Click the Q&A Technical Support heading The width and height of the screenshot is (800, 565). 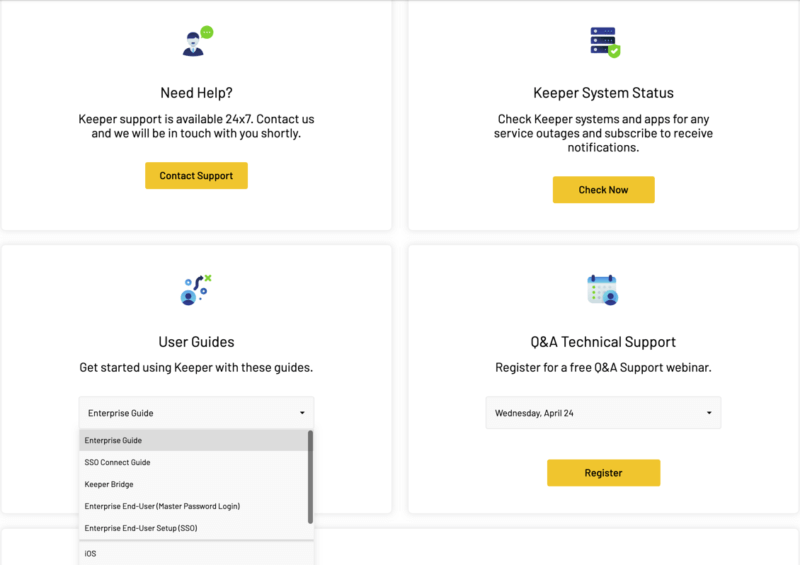tap(603, 342)
